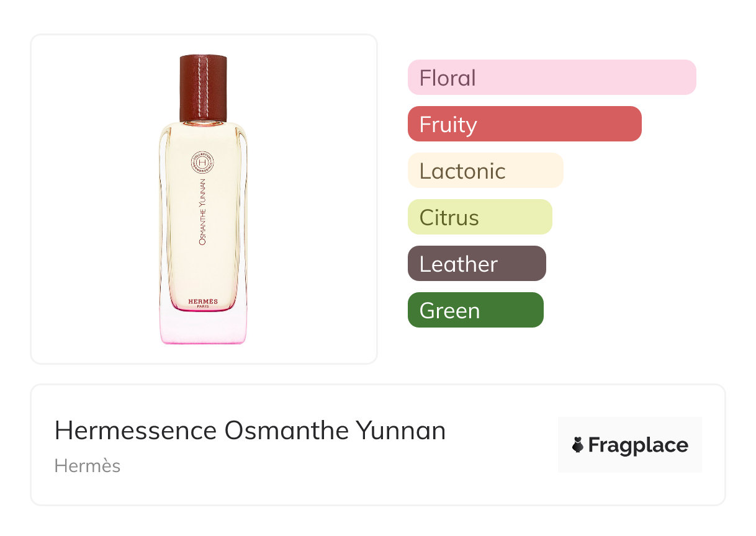Click the Fragplace wordmark text
This screenshot has width=756, height=536.
click(x=637, y=445)
